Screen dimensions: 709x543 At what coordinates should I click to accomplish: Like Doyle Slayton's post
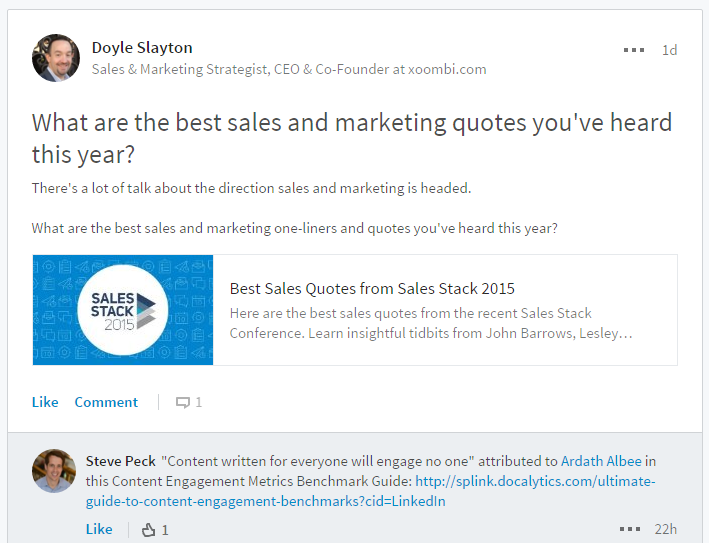(45, 402)
